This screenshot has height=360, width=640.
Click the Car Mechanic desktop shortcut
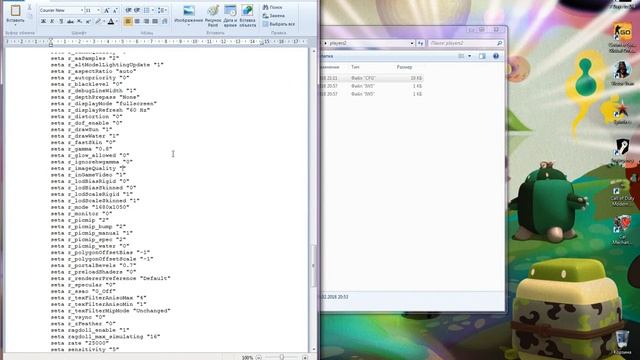(622, 231)
